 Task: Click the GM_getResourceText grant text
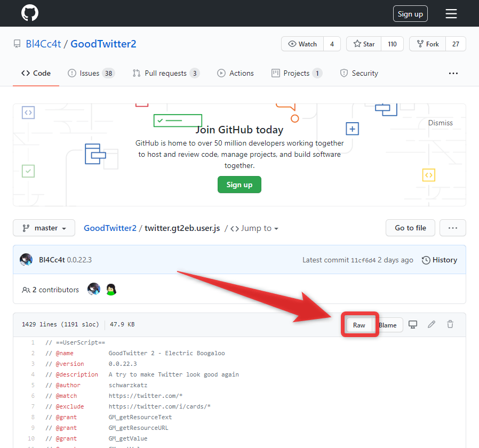140,417
